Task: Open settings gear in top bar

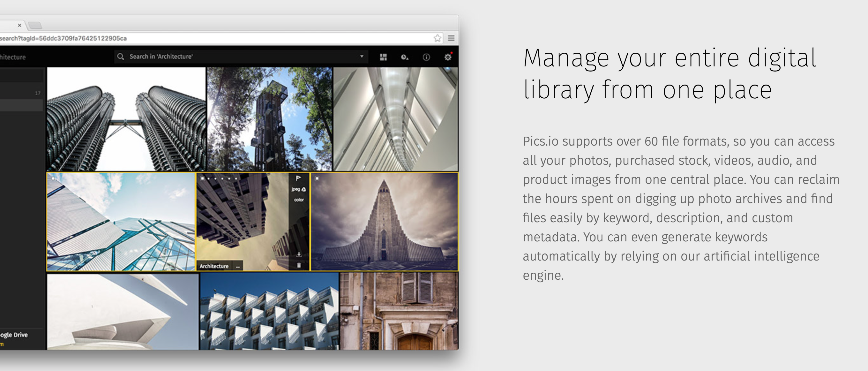Action: 447,57
